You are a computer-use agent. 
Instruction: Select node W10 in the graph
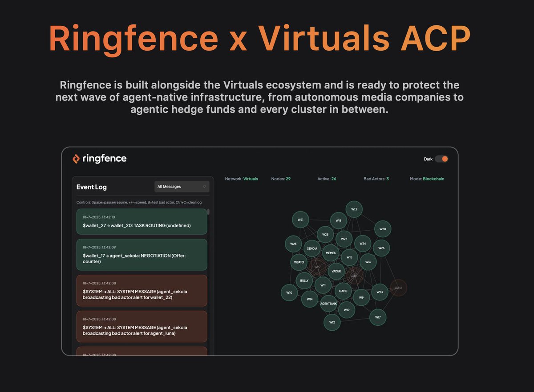tap(289, 293)
